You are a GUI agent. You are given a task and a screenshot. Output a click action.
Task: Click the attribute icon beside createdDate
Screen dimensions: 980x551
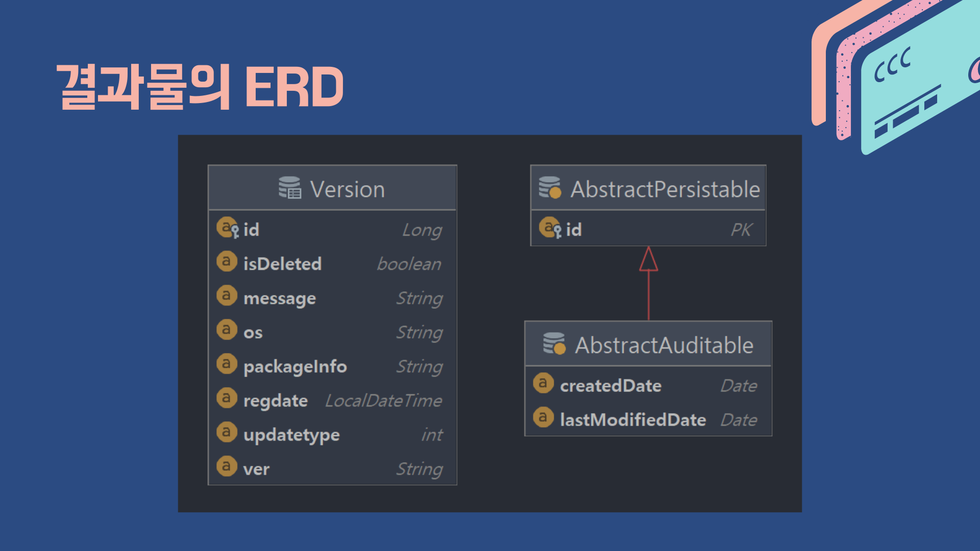click(543, 384)
